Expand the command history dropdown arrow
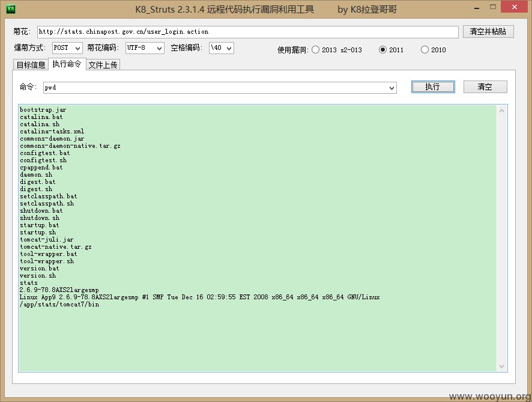The image size is (532, 402). point(392,88)
